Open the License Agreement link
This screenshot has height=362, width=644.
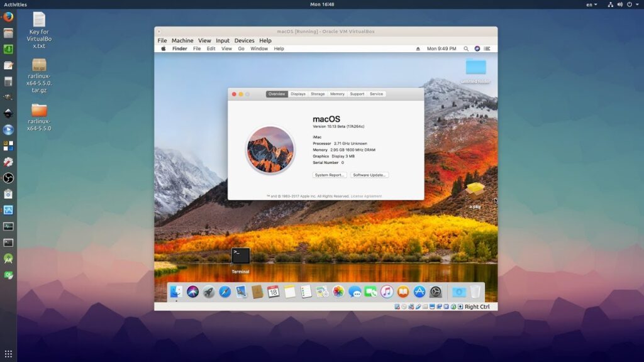(366, 196)
